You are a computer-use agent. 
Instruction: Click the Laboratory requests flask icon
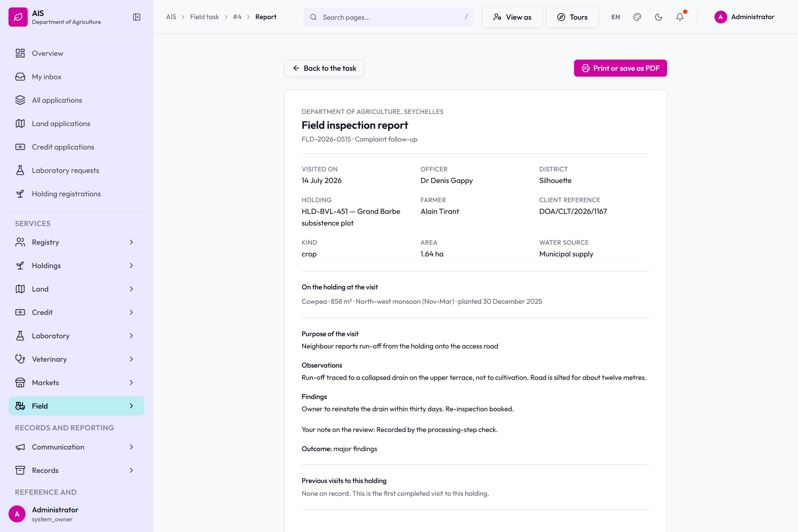[x=20, y=170]
